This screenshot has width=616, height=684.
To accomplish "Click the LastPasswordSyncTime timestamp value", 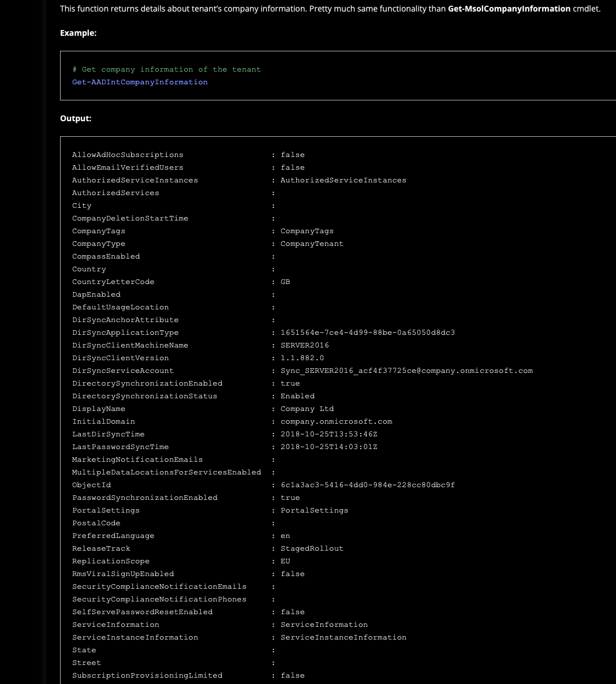I will [328, 447].
